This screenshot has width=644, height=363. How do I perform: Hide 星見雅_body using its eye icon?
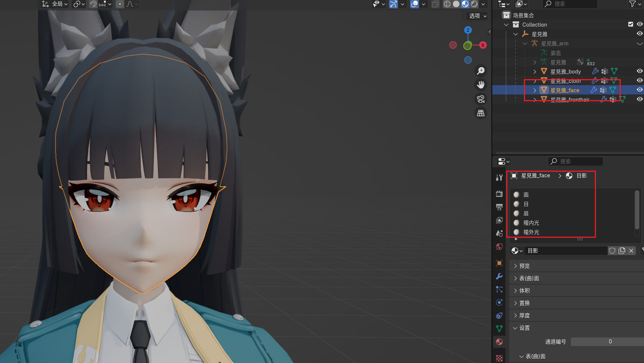pyautogui.click(x=639, y=71)
